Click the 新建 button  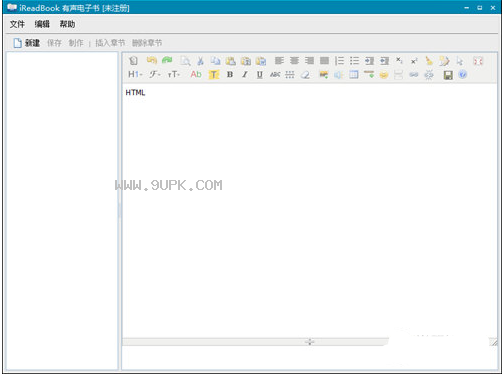[x=27, y=43]
